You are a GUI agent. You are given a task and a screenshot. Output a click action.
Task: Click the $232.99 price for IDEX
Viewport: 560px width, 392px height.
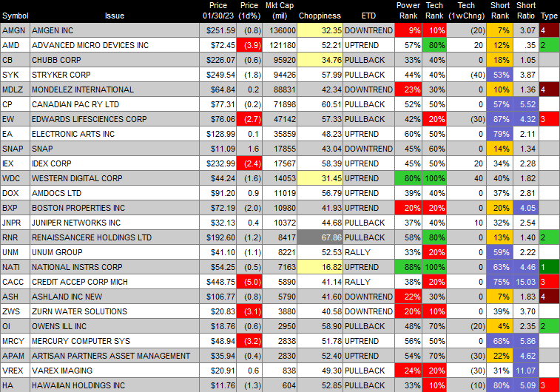217,164
